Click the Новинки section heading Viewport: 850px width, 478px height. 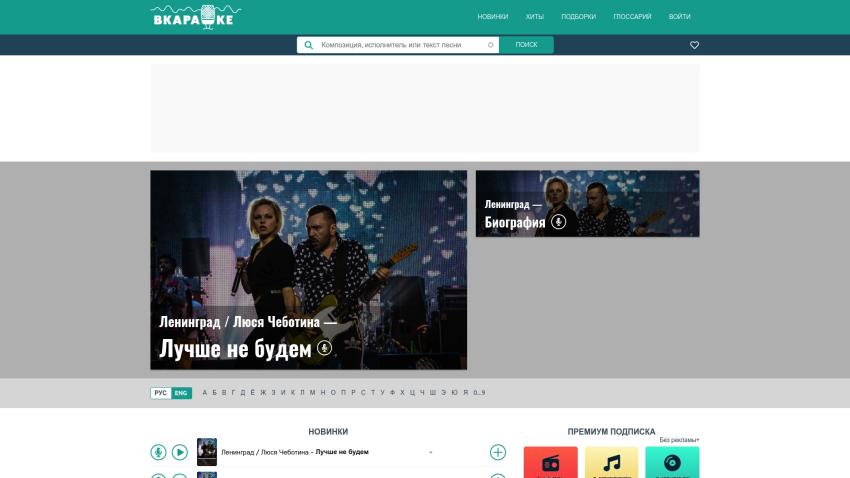click(x=328, y=431)
